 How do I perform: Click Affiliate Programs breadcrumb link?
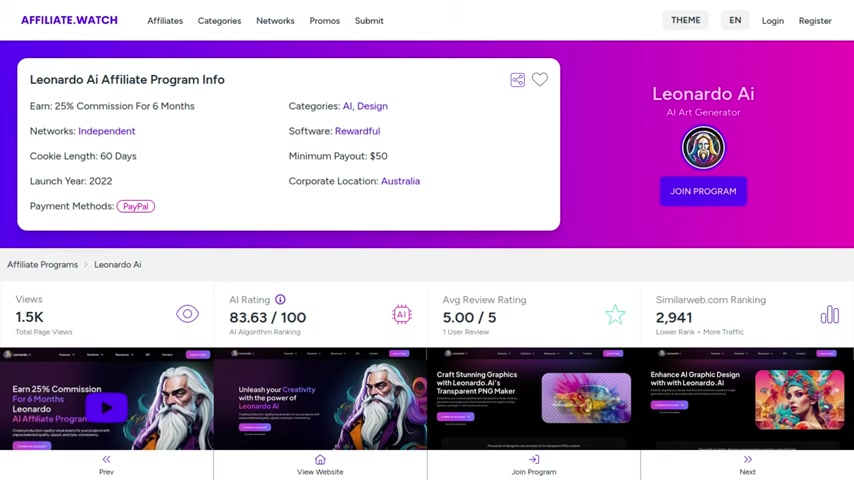pyautogui.click(x=42, y=264)
